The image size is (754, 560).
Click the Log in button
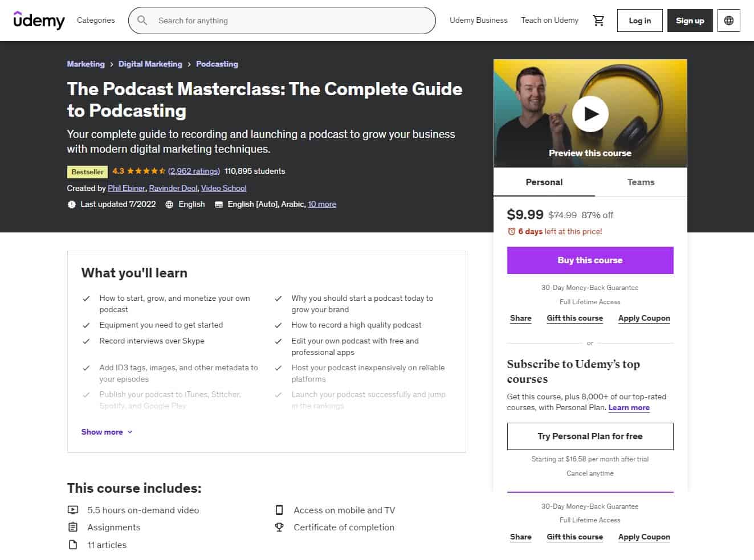pyautogui.click(x=640, y=21)
